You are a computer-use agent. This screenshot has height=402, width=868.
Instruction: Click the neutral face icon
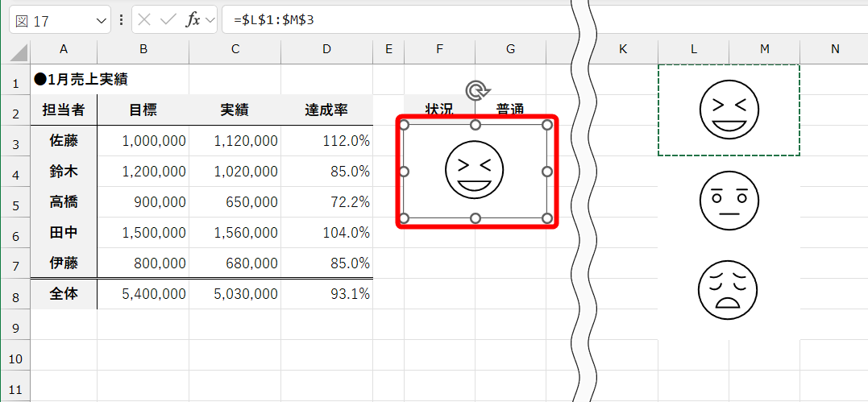(729, 201)
